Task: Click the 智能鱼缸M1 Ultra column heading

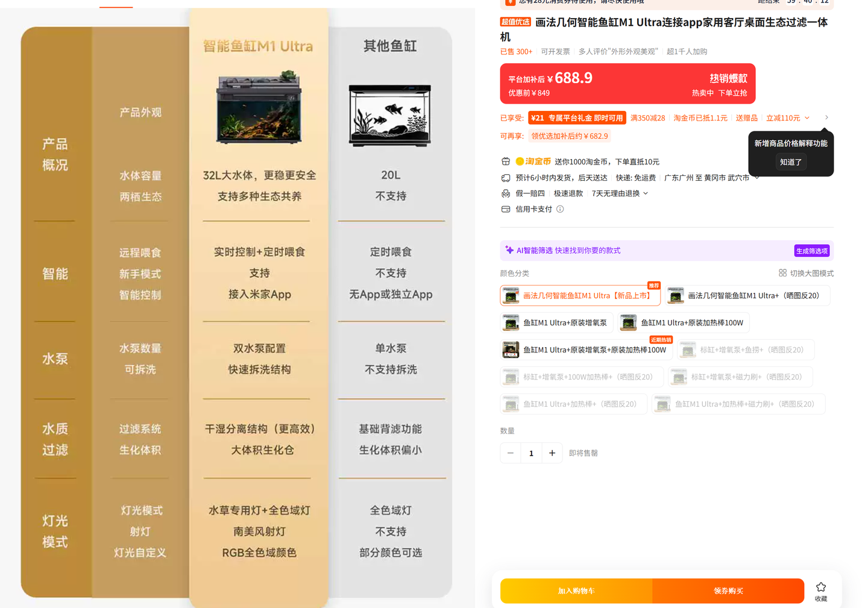Action: tap(258, 46)
